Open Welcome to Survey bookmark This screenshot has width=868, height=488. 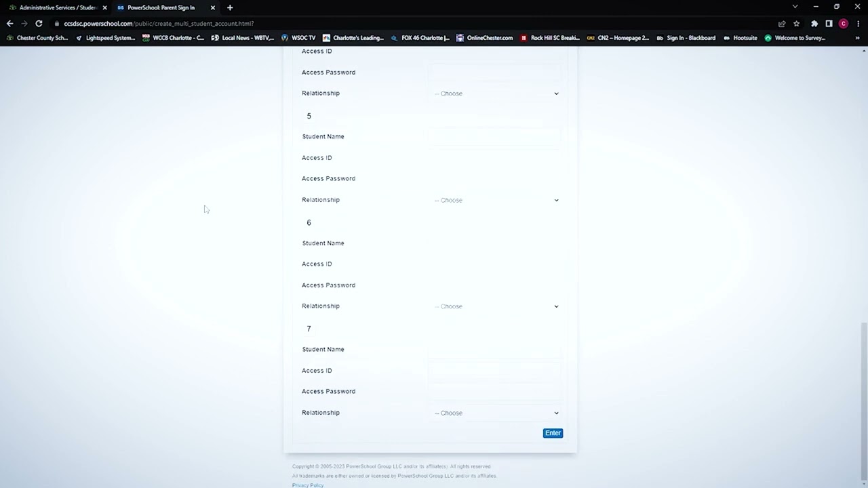coord(795,38)
